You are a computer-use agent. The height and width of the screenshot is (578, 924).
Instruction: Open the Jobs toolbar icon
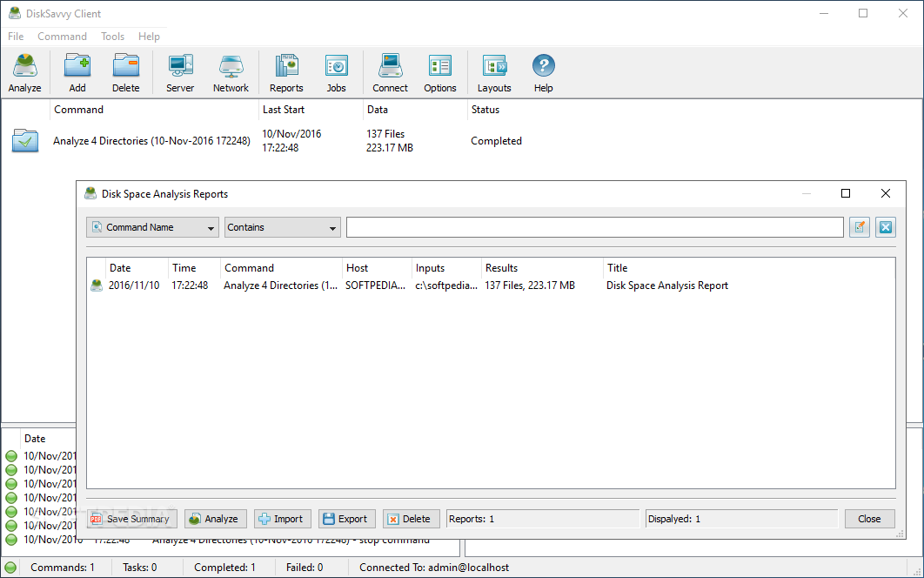tap(337, 73)
